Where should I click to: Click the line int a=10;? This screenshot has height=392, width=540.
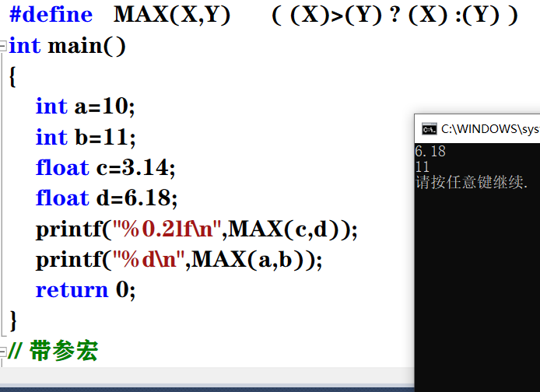tap(85, 107)
